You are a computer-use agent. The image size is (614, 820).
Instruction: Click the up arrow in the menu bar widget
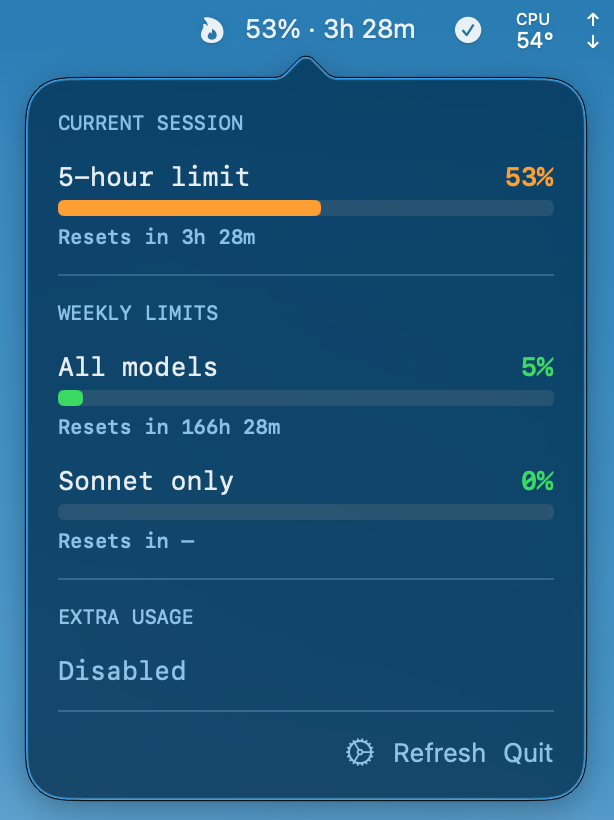point(592,17)
